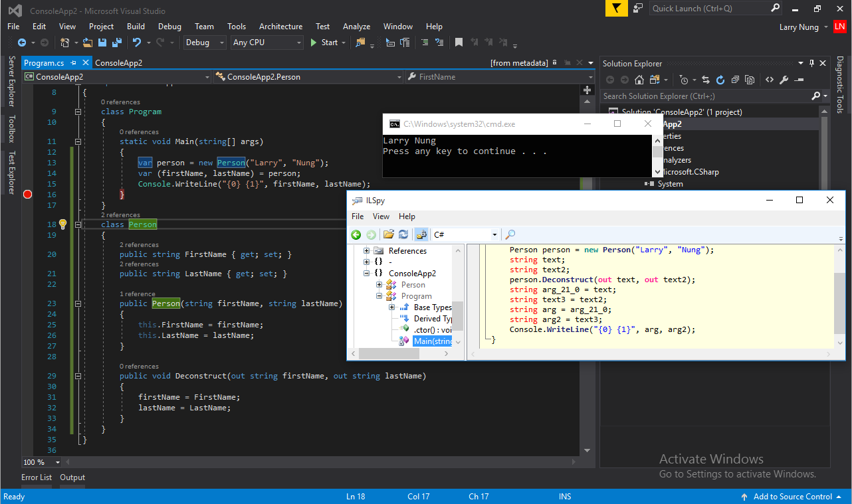Click the Open File toolbar icon
This screenshot has height=504, width=852.
point(88,42)
